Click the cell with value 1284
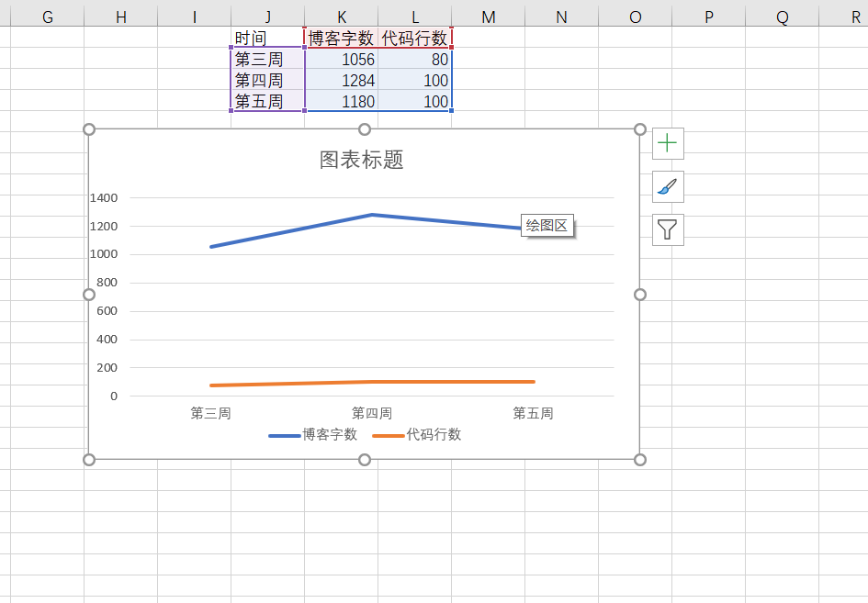Screen dimensions: 868x603 [x=342, y=80]
